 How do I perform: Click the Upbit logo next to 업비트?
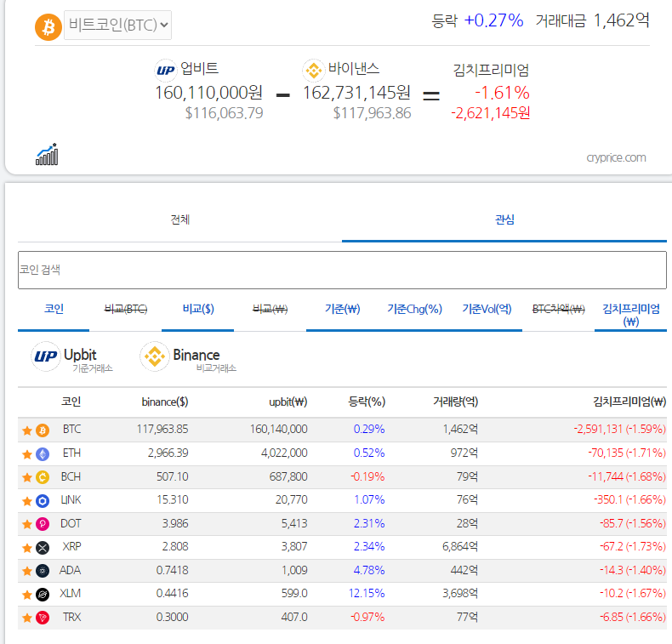[165, 71]
